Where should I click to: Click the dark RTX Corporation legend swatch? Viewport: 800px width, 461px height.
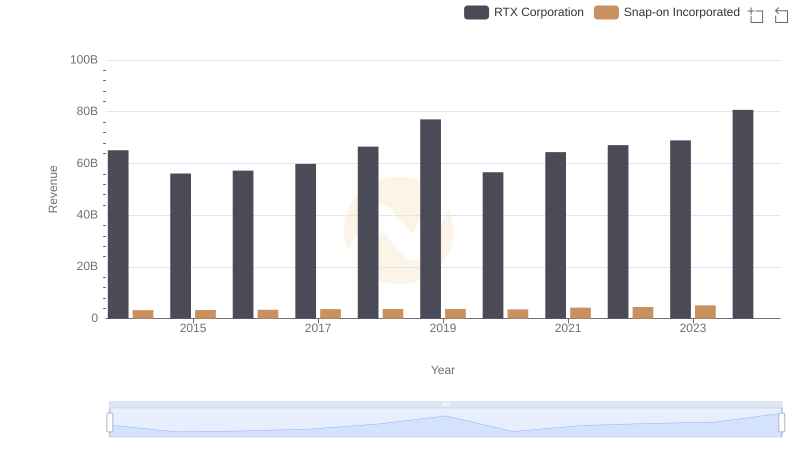(x=477, y=12)
